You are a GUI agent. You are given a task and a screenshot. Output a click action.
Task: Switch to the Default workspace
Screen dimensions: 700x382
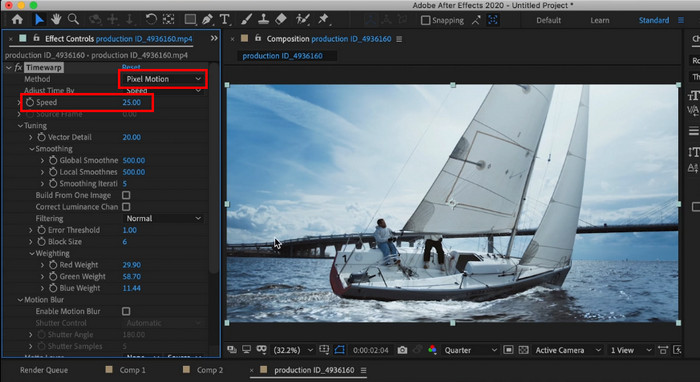[548, 20]
